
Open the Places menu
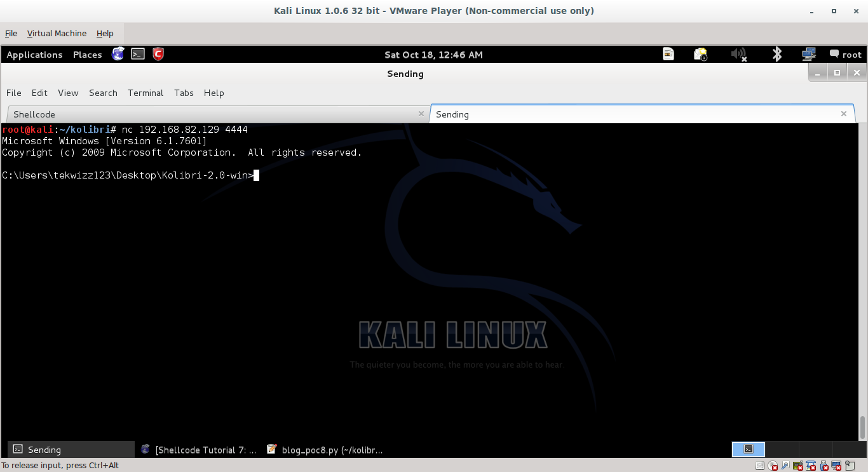pyautogui.click(x=87, y=55)
